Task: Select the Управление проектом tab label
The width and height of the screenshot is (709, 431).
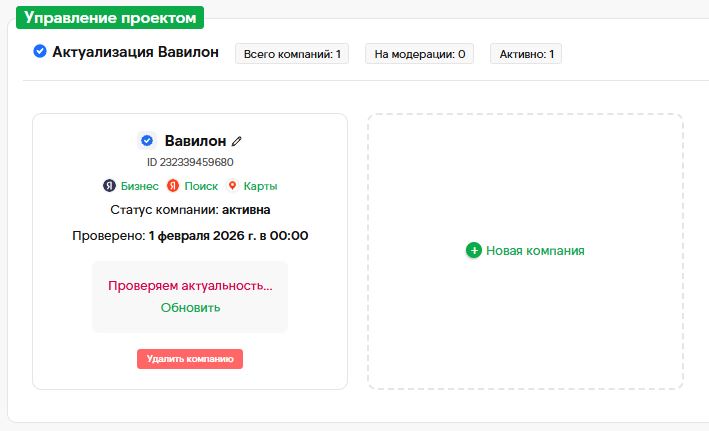Action: click(111, 18)
